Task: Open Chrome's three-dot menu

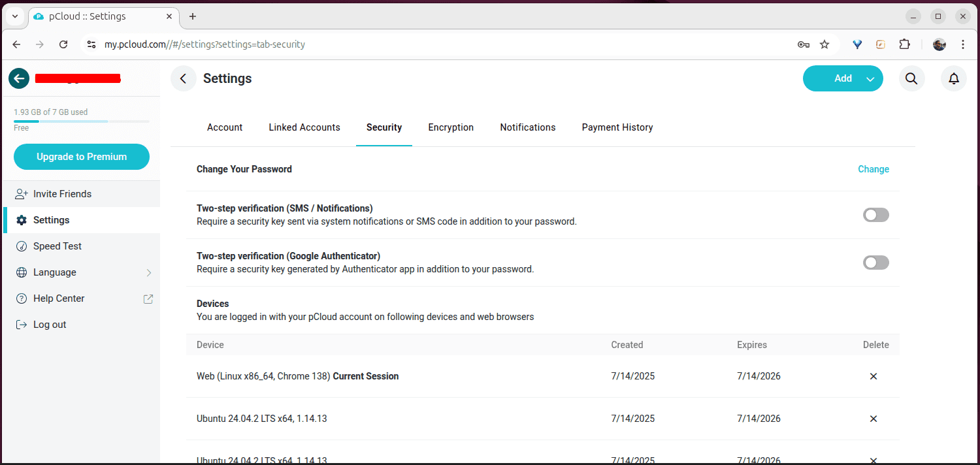Action: tap(963, 44)
